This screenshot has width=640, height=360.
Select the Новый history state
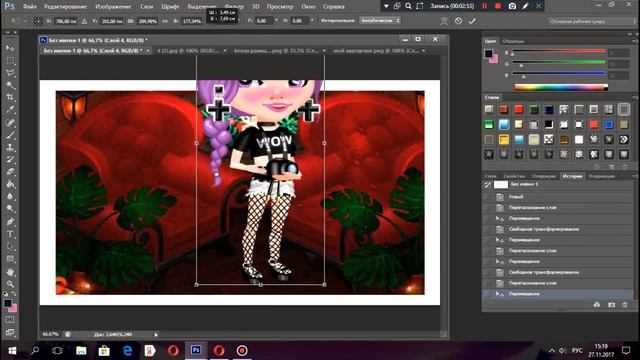(x=558, y=197)
